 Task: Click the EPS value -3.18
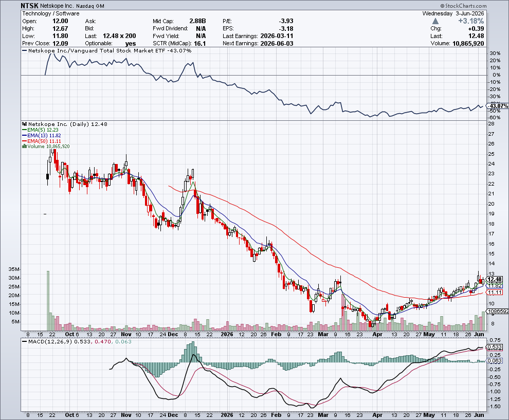point(286,29)
